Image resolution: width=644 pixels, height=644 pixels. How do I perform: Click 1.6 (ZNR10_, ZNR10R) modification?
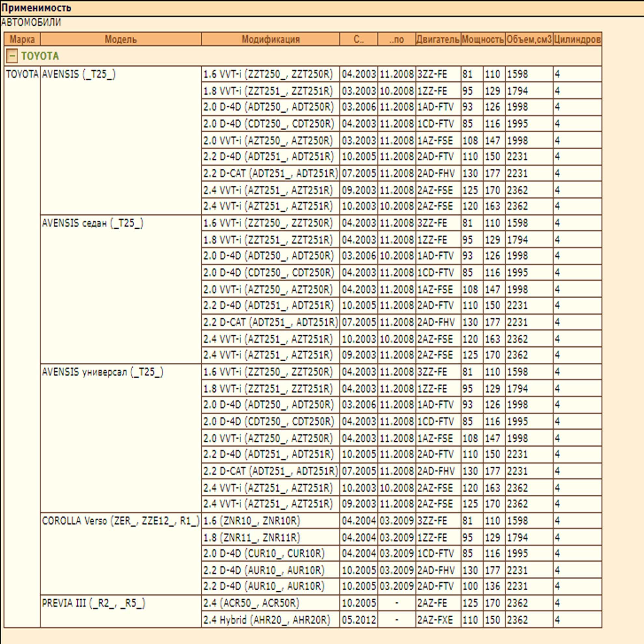pyautogui.click(x=270, y=521)
